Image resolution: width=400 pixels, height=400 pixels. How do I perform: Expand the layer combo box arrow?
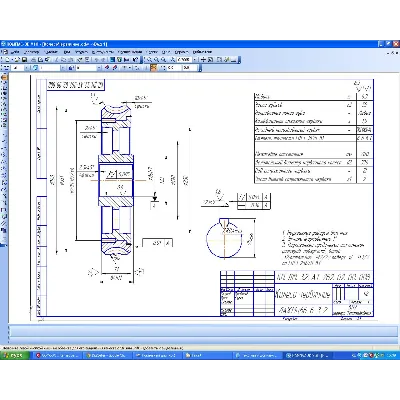[x=63, y=68]
